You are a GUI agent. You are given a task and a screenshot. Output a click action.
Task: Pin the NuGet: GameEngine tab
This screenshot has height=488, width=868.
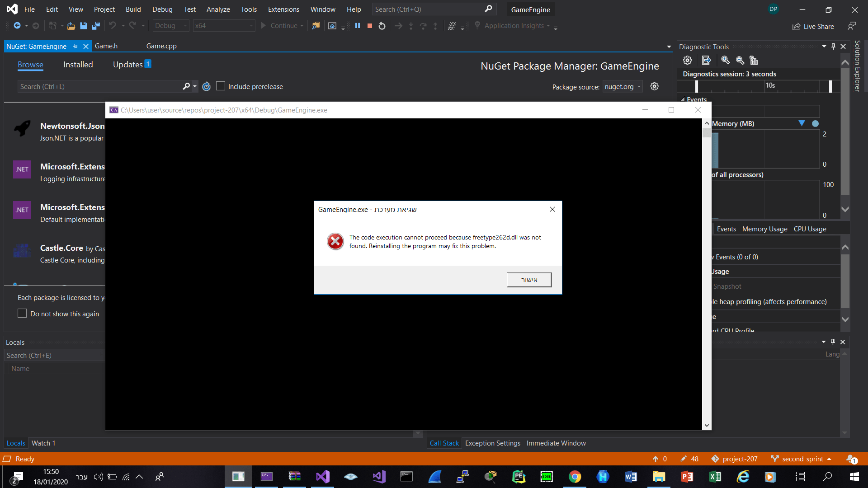coord(75,46)
